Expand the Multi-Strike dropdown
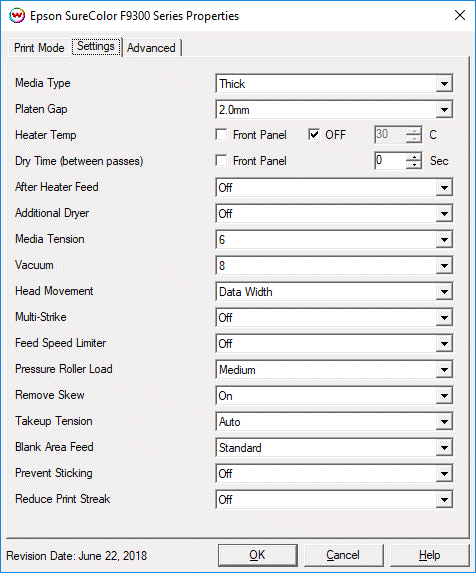Screen dimensions: 476x573 pyautogui.click(x=334, y=317)
